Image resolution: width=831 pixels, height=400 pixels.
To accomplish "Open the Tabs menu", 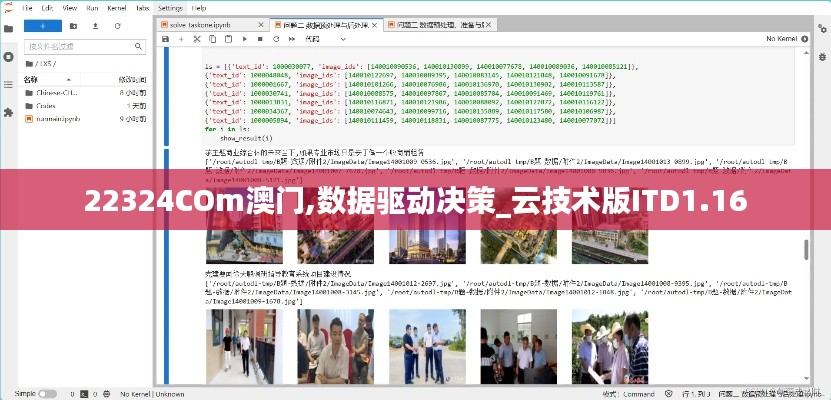I will coord(143,8).
